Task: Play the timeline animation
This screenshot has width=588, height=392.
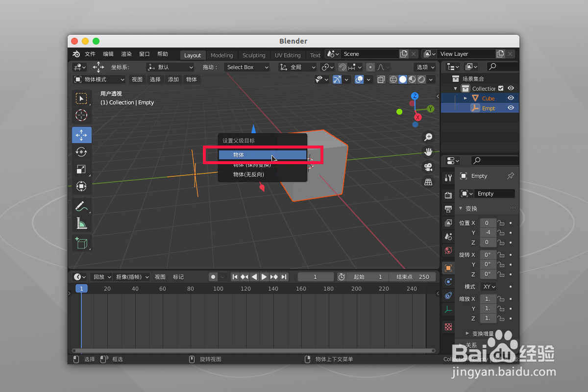Action: [264, 277]
